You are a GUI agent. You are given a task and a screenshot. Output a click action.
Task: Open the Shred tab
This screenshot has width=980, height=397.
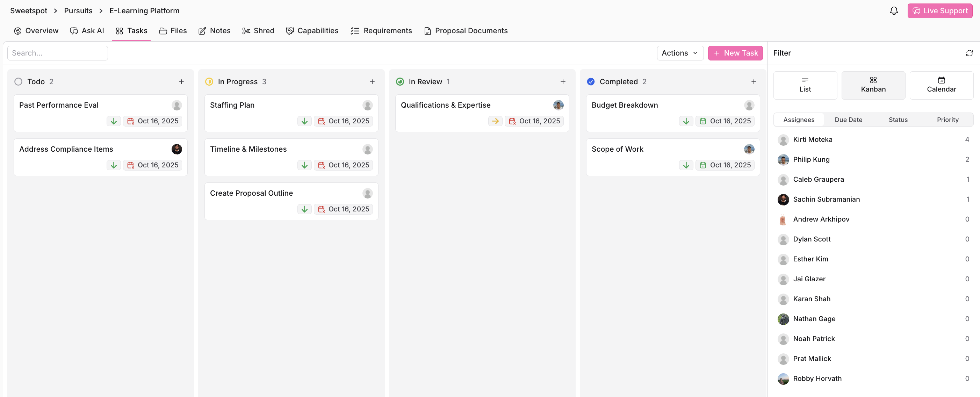tap(258, 31)
